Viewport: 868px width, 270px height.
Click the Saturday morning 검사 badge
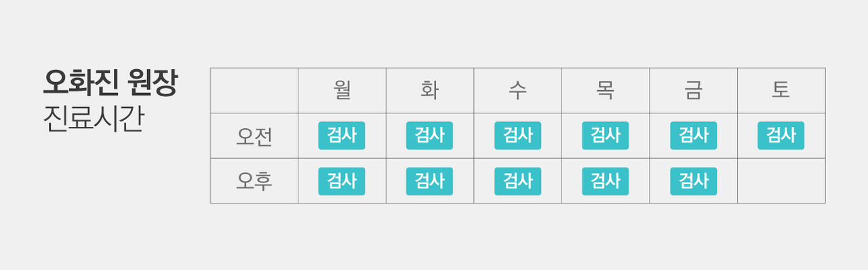tap(781, 136)
